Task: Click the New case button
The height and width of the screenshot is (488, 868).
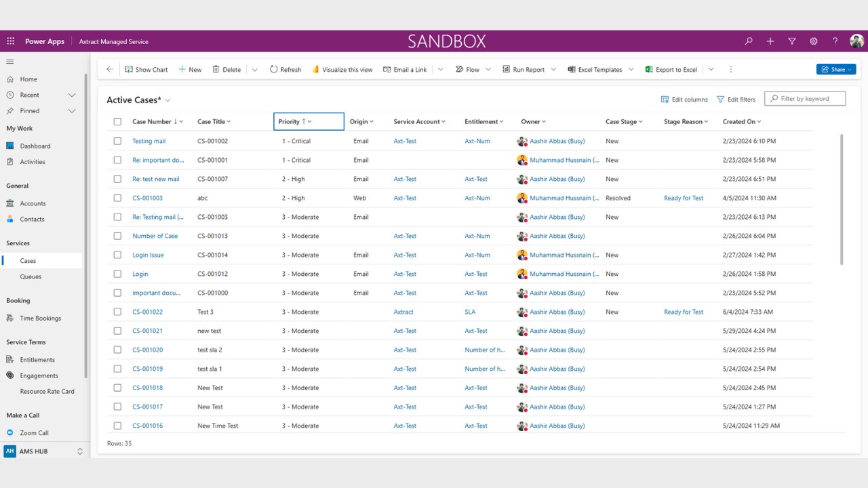Action: (190, 69)
